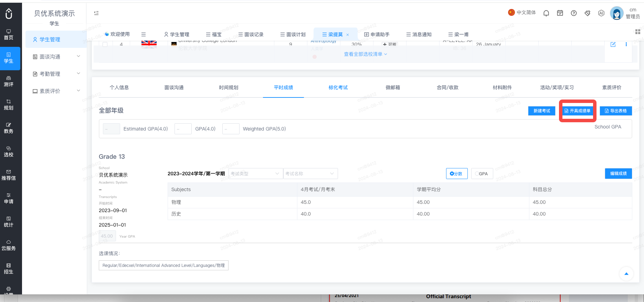Open the 测评 sidebar icon

(x=9, y=82)
